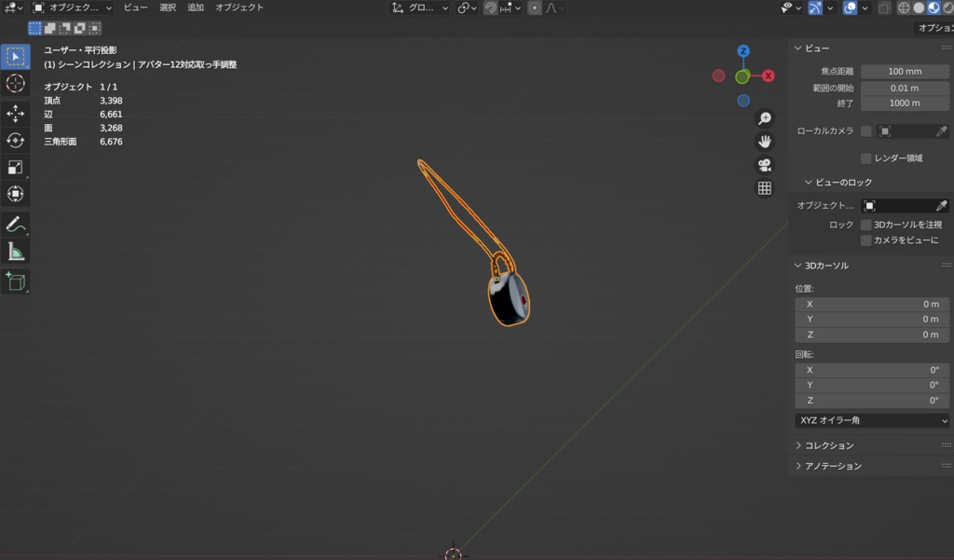Image resolution: width=954 pixels, height=560 pixels.
Task: Open the 選択 menu
Action: pos(168,7)
